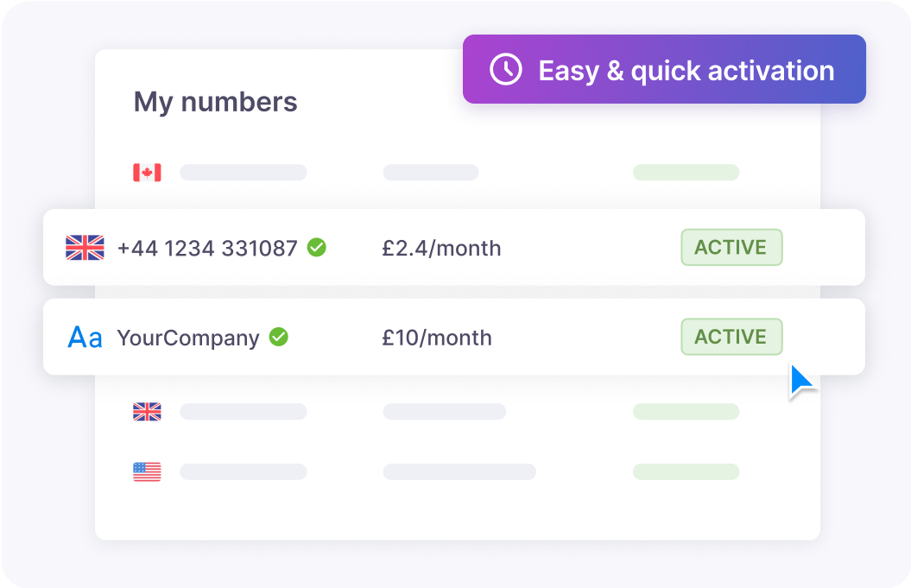This screenshot has width=911, height=588.
Task: Select the +44 1234 331087 number text
Action: pos(207,249)
